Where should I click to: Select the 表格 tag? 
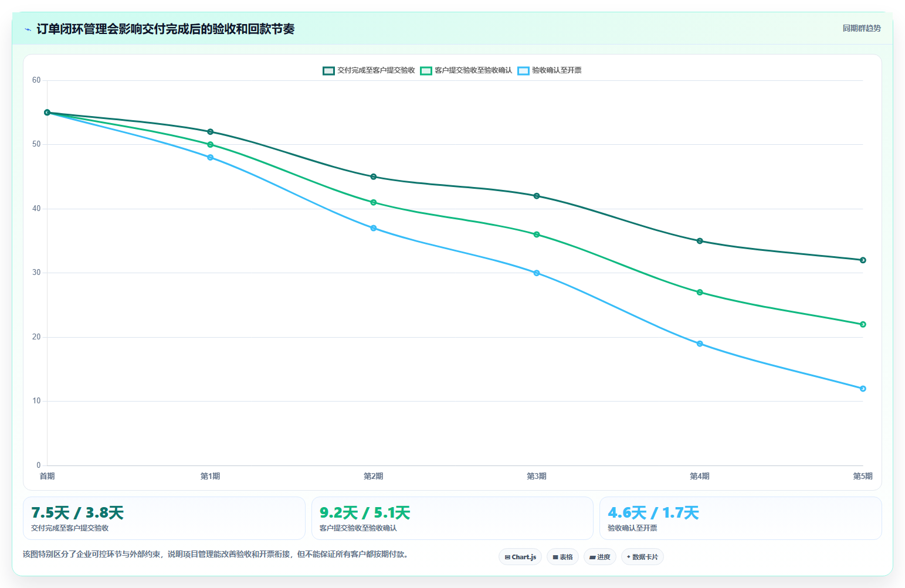coord(563,557)
